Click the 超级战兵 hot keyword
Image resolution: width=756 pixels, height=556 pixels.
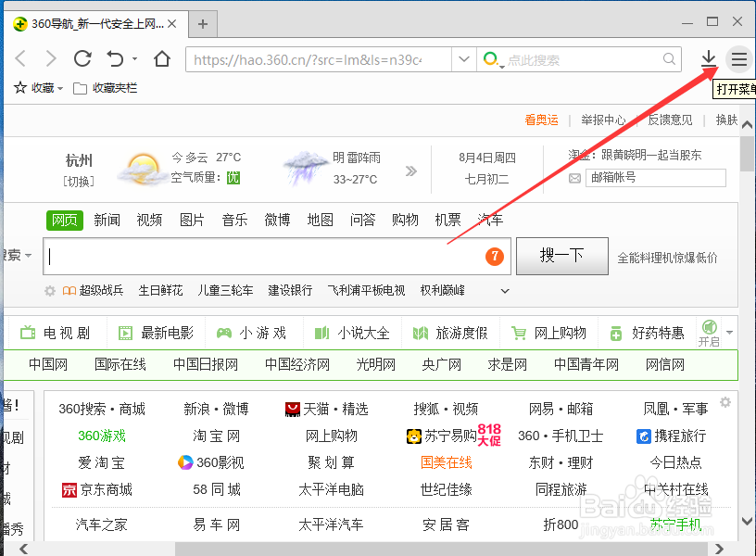(x=101, y=290)
